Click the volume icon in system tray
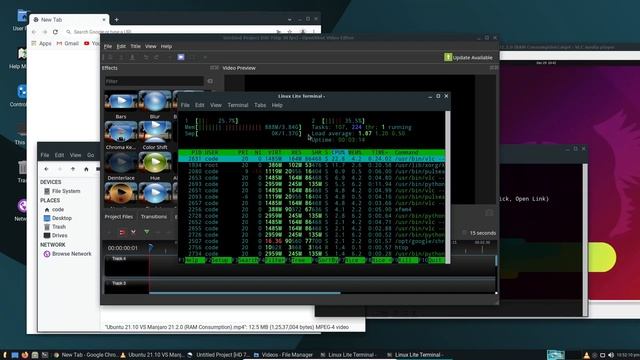 tap(611, 355)
